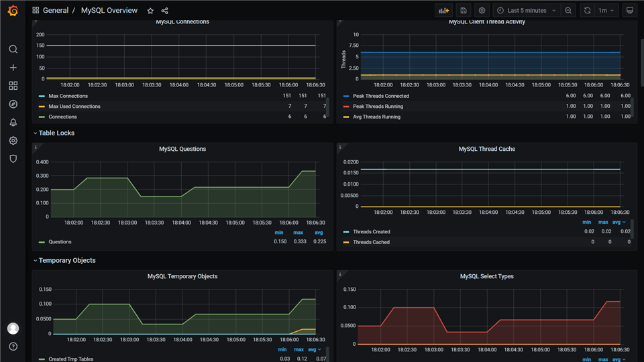This screenshot has height=362, width=644.
Task: Zoom out the time range
Action: (x=568, y=11)
